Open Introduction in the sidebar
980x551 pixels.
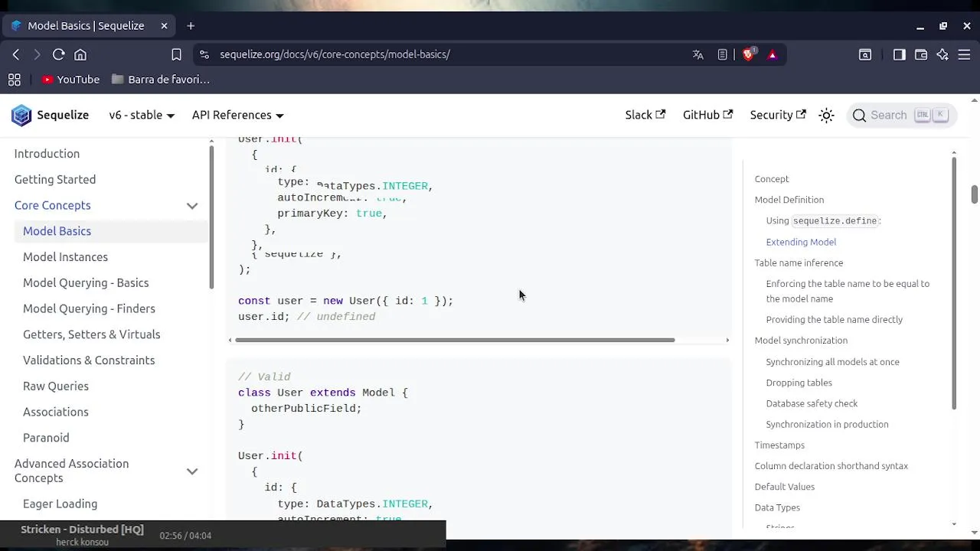pos(47,154)
